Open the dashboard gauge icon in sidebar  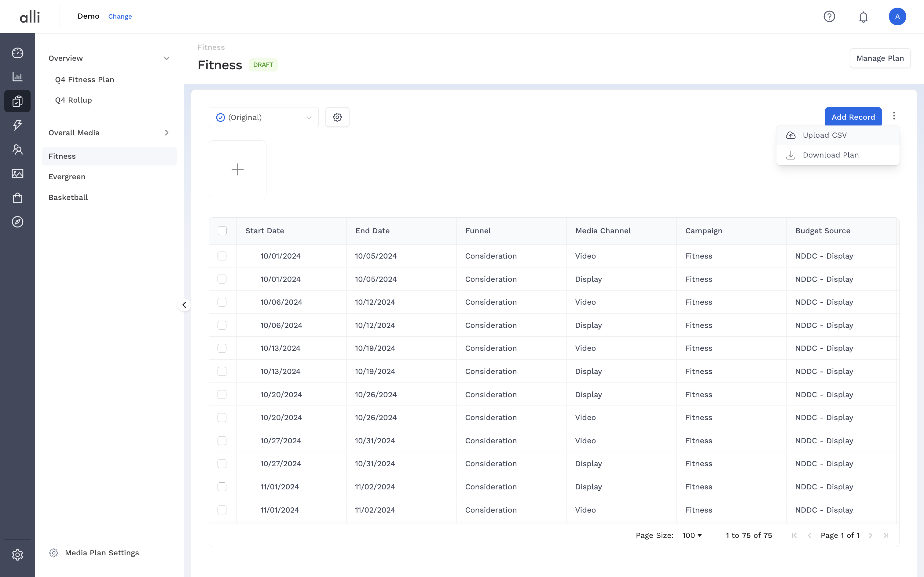(17, 53)
